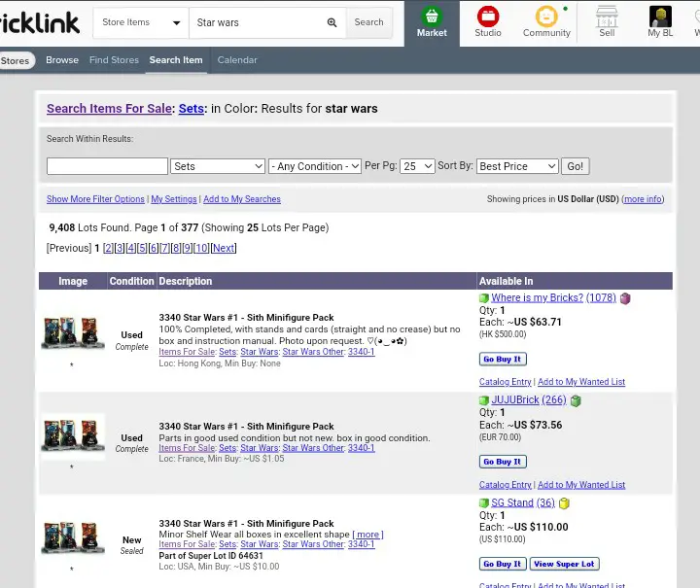Screen dimensions: 700x588
Task: Click green brick icon beside SG Stand
Action: tap(484, 503)
